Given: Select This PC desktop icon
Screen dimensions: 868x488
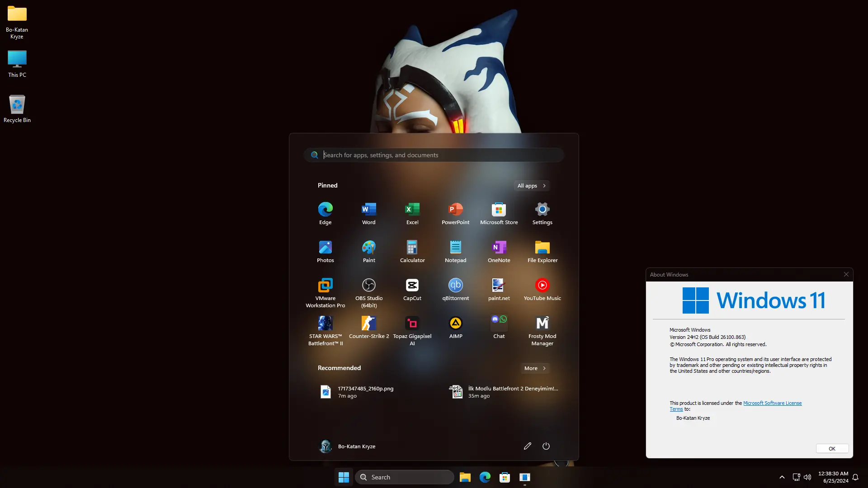Looking at the screenshot, I should tap(17, 64).
